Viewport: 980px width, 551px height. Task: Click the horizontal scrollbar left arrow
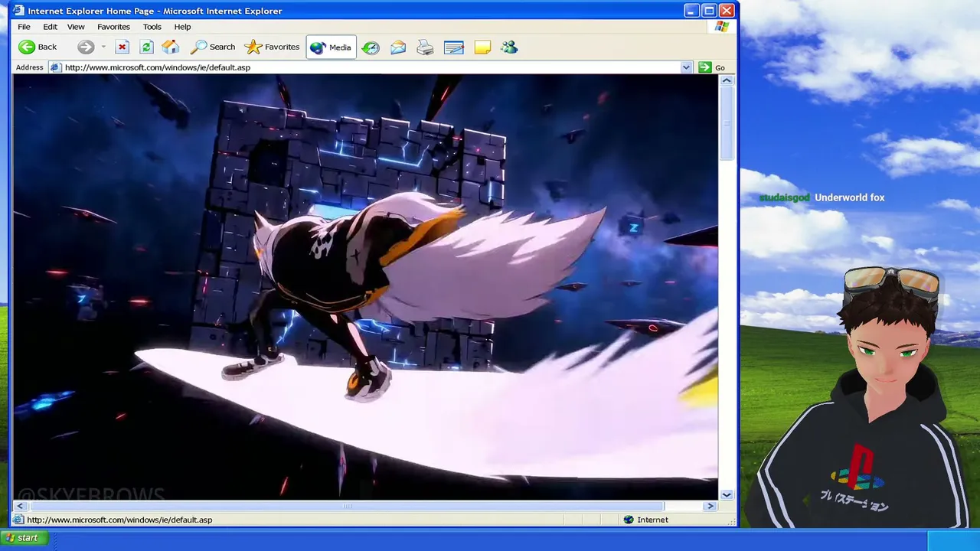tap(20, 506)
